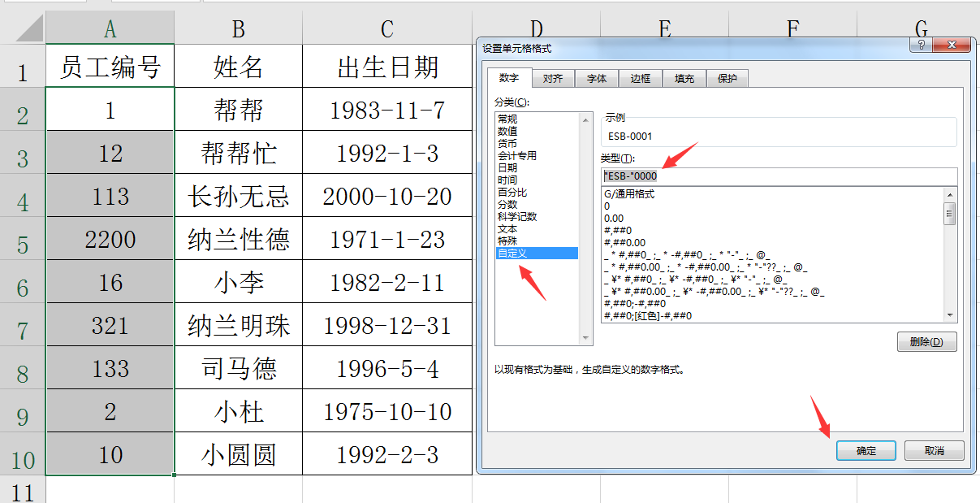Click cell containing 113
The width and height of the screenshot is (980, 503).
point(110,195)
